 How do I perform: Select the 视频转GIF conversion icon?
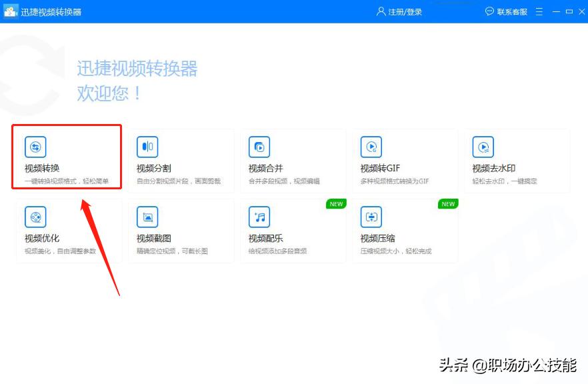(371, 147)
